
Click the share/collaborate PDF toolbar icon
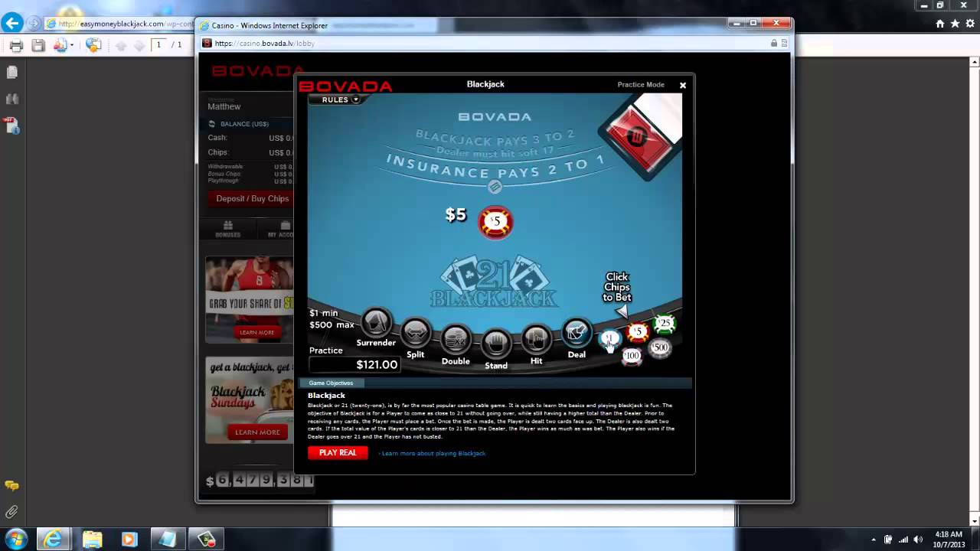tap(93, 46)
